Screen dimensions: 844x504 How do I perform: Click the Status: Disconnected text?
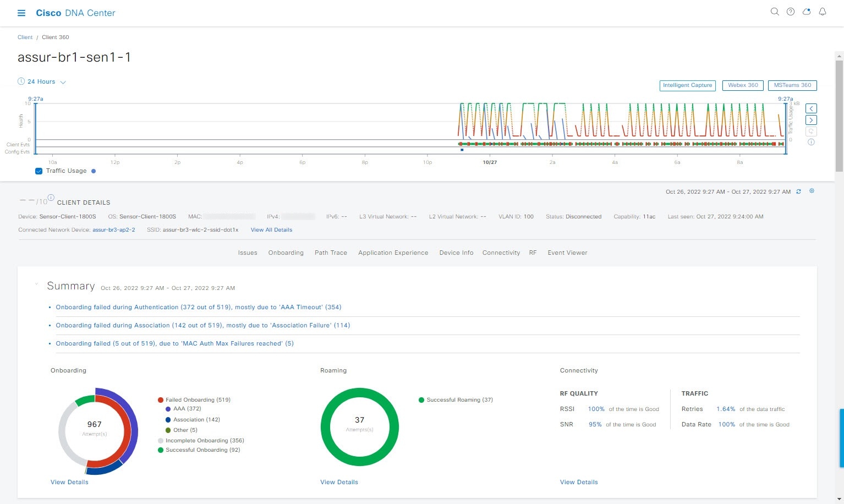pos(573,217)
